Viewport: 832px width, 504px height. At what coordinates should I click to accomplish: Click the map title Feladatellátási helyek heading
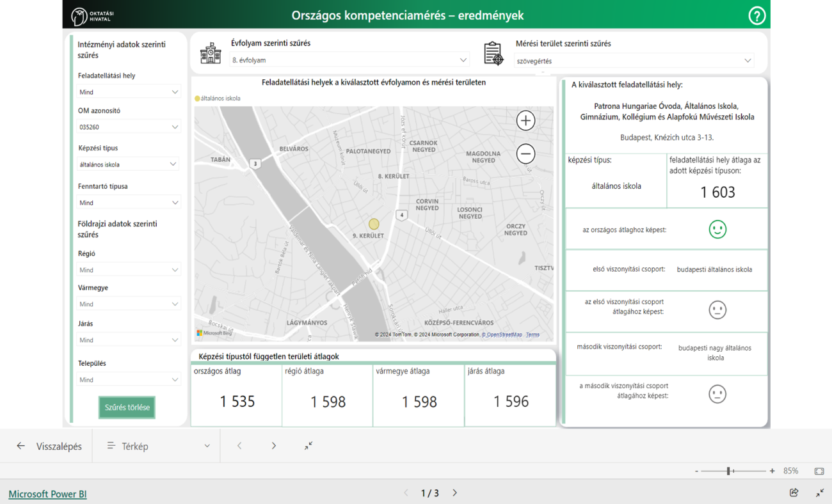374,83
